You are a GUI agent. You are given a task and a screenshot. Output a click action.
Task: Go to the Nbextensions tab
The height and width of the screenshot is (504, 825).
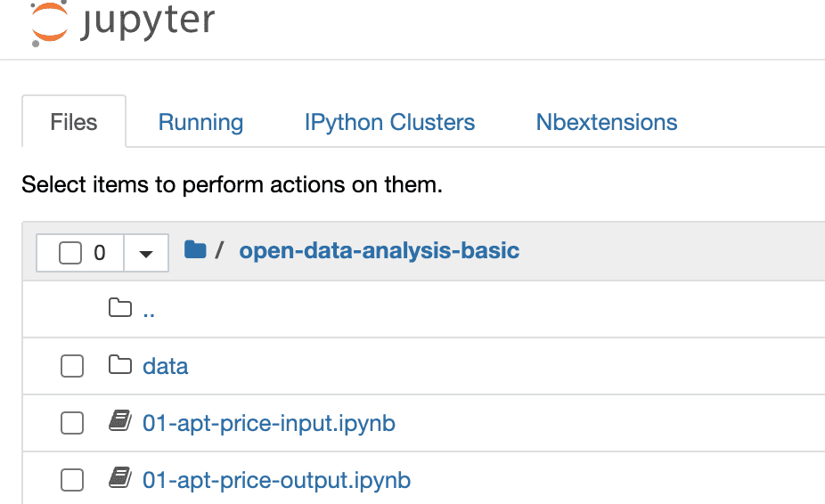[x=607, y=122]
